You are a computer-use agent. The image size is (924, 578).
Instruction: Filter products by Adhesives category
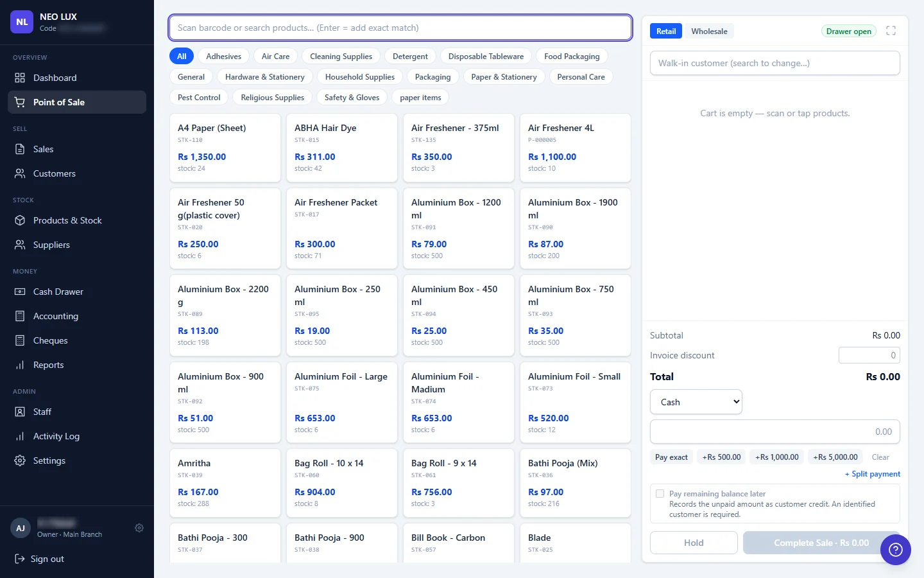coord(224,57)
